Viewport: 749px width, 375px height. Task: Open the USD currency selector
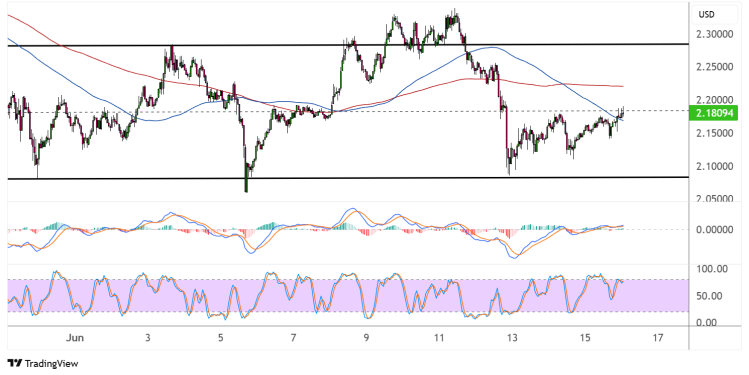click(x=715, y=15)
